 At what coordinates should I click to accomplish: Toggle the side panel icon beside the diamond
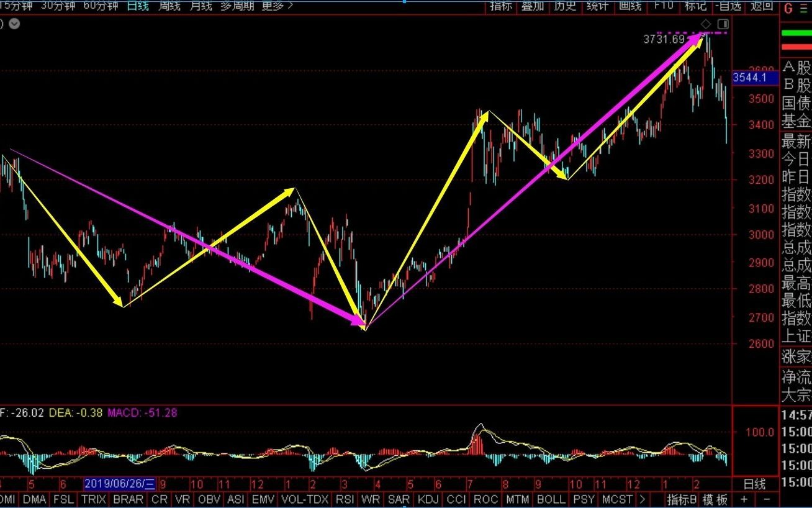(723, 24)
